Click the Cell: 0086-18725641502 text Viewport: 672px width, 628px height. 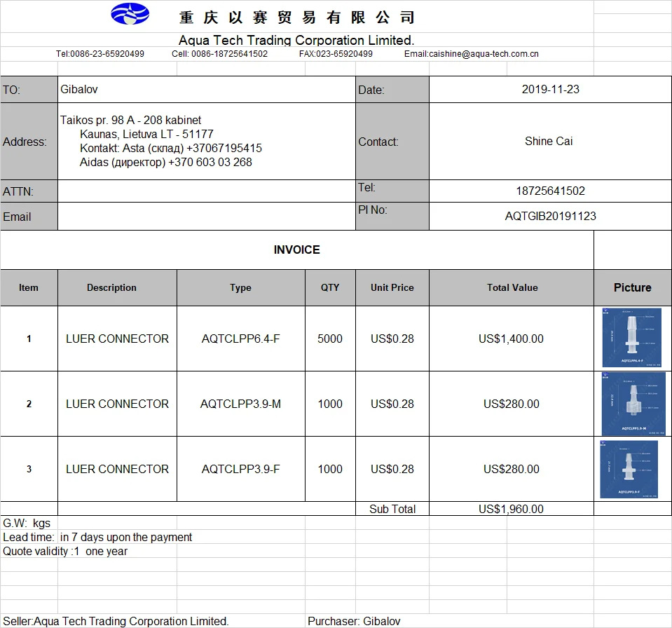(x=219, y=54)
